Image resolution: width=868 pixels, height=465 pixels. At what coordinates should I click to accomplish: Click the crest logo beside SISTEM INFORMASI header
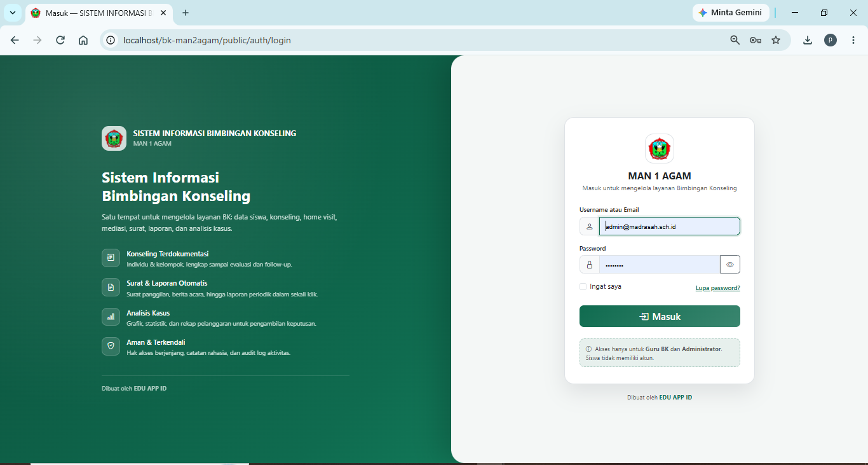(114, 138)
